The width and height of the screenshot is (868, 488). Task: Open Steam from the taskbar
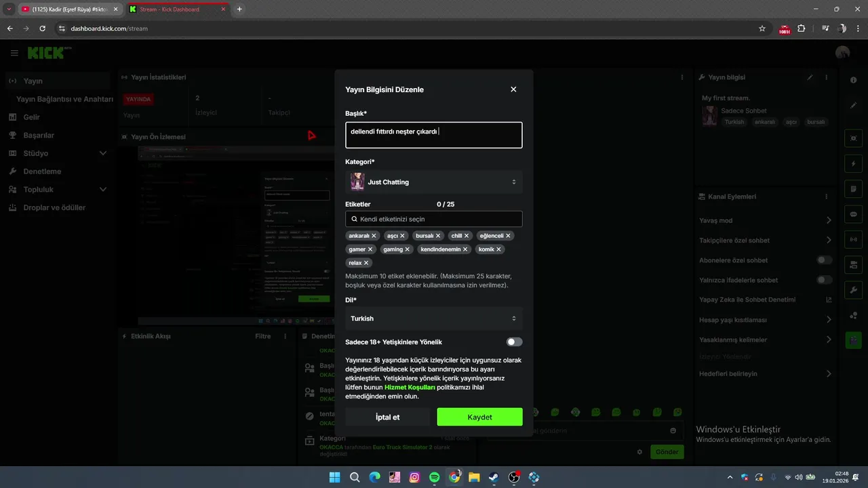pyautogui.click(x=494, y=477)
